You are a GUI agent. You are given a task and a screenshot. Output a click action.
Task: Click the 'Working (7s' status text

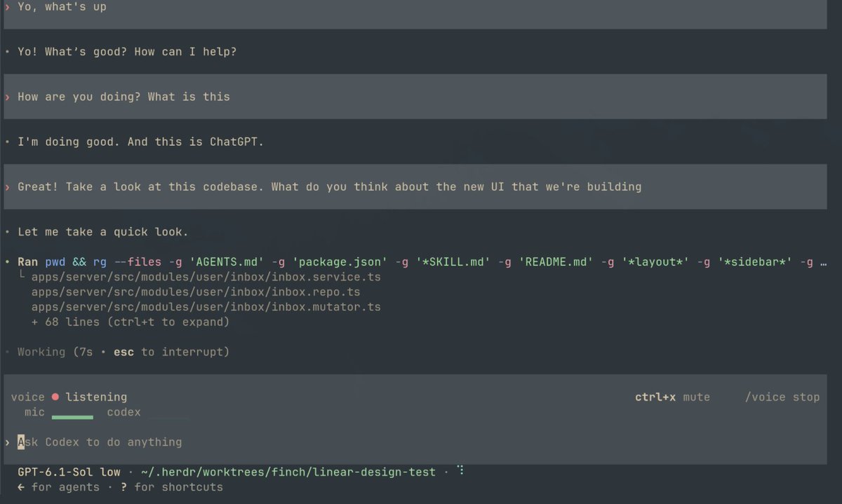55,352
